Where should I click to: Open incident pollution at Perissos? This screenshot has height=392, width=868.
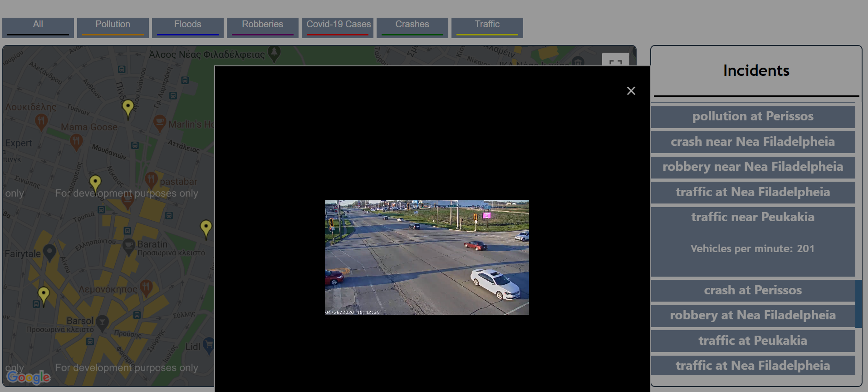(x=753, y=117)
